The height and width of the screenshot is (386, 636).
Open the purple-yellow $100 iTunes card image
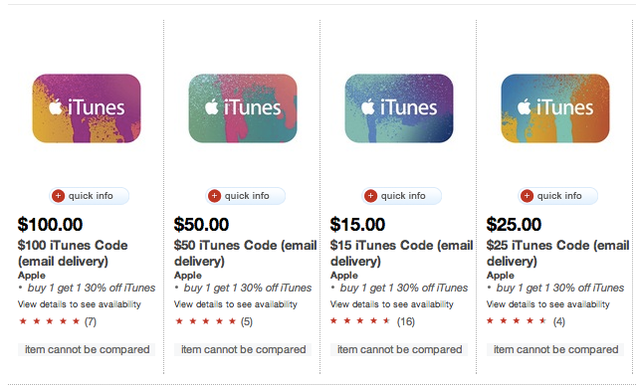(86, 108)
